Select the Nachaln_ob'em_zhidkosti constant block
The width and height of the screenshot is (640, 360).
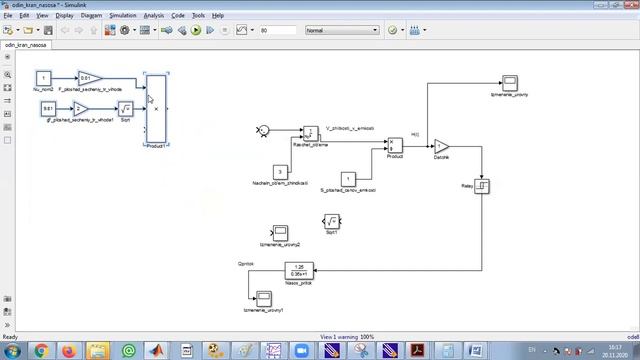click(x=280, y=172)
